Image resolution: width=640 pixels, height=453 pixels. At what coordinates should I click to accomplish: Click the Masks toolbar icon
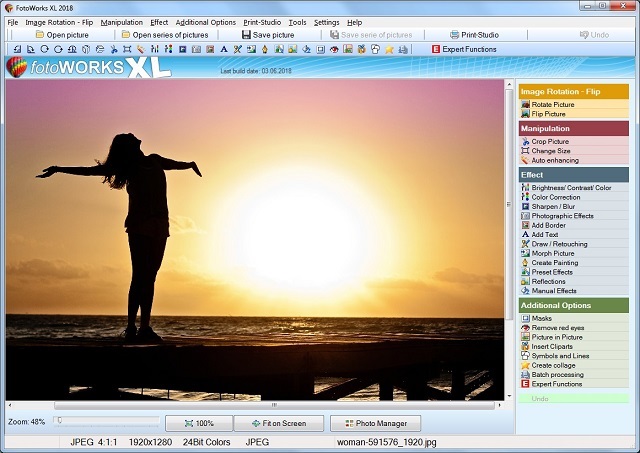point(320,49)
